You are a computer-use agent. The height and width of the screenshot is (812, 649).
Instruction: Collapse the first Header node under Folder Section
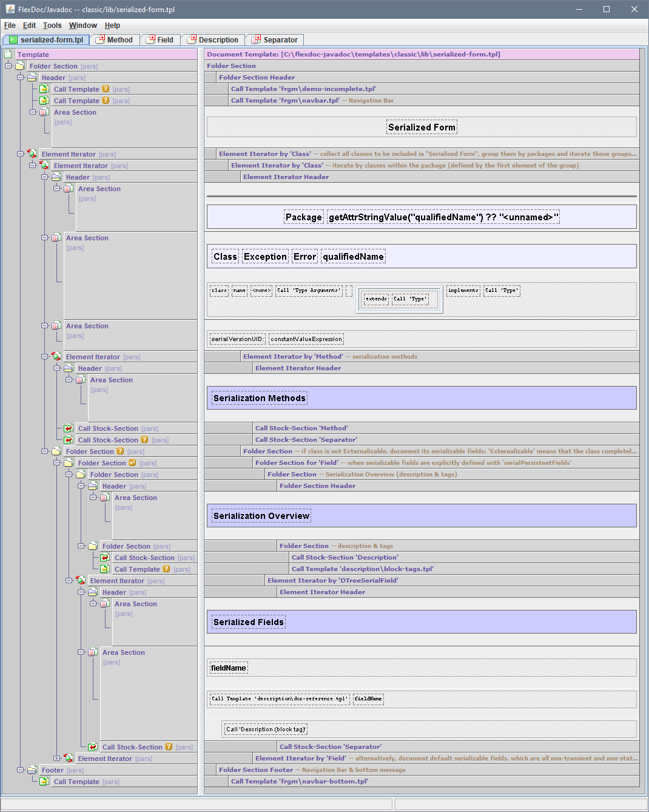click(21, 78)
